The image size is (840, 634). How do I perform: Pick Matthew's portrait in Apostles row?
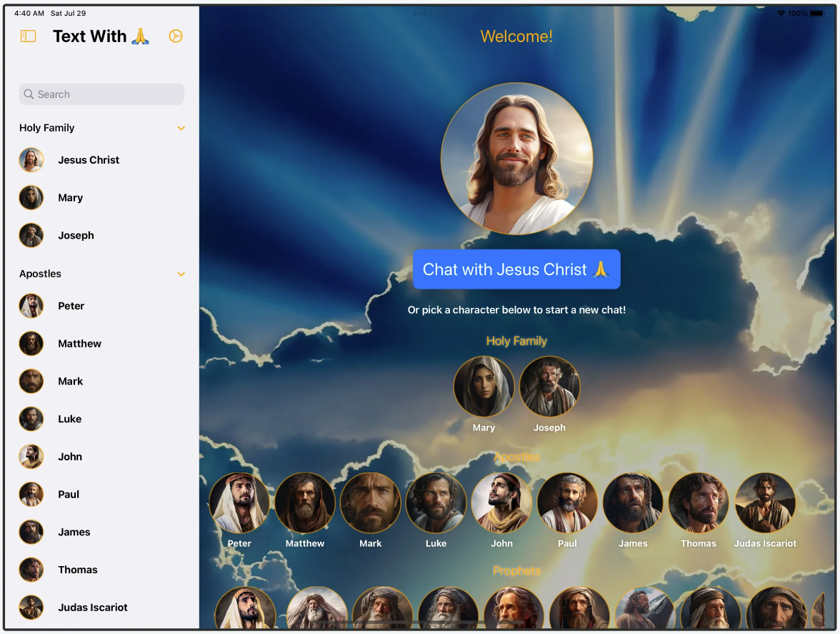point(305,502)
